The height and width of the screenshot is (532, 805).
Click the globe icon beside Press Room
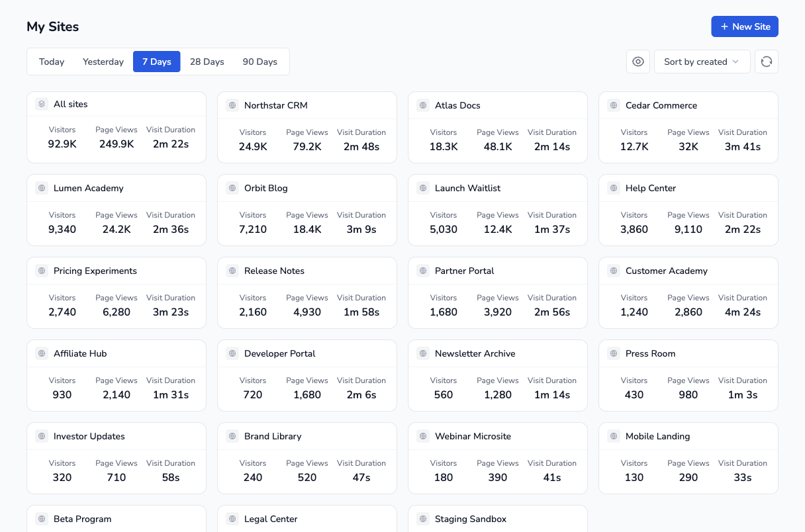click(x=614, y=353)
